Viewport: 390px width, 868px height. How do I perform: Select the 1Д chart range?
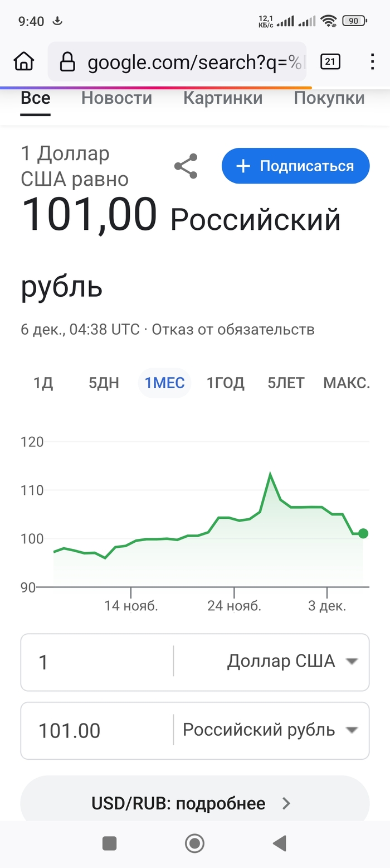pos(43,383)
